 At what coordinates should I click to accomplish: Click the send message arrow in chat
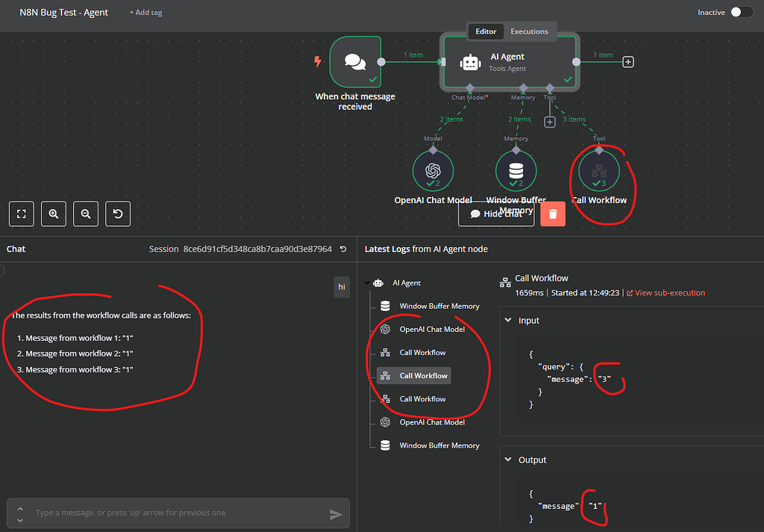[336, 513]
